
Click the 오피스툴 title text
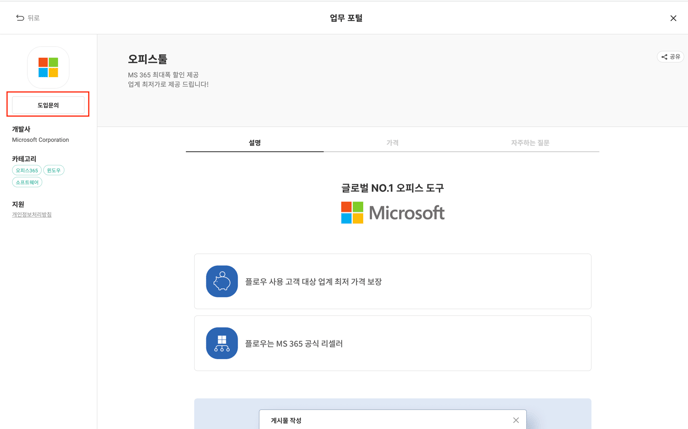147,59
